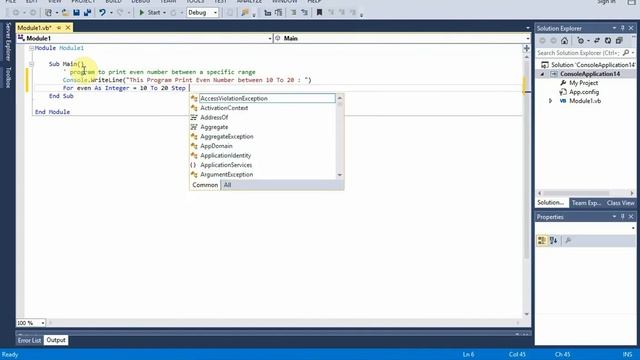Click the Collapse All icon in Solution Explorer
This screenshot has height=360, width=640.
coord(619,40)
